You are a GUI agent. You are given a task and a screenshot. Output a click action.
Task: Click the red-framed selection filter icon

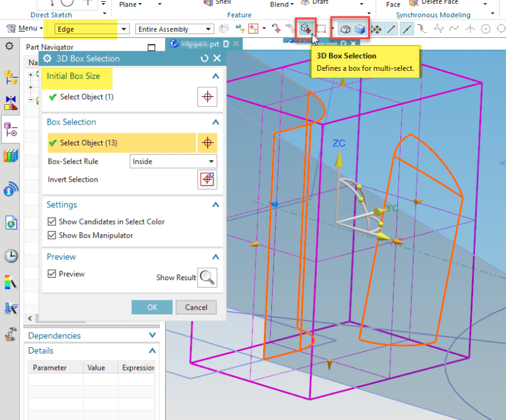coord(254,29)
